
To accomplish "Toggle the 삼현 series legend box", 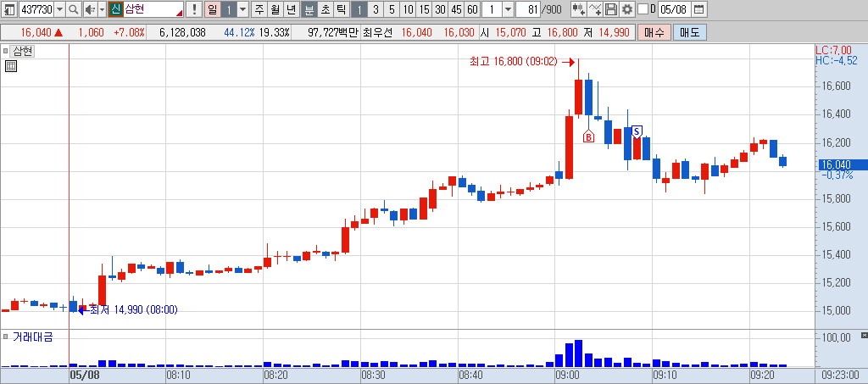I will click(x=6, y=52).
